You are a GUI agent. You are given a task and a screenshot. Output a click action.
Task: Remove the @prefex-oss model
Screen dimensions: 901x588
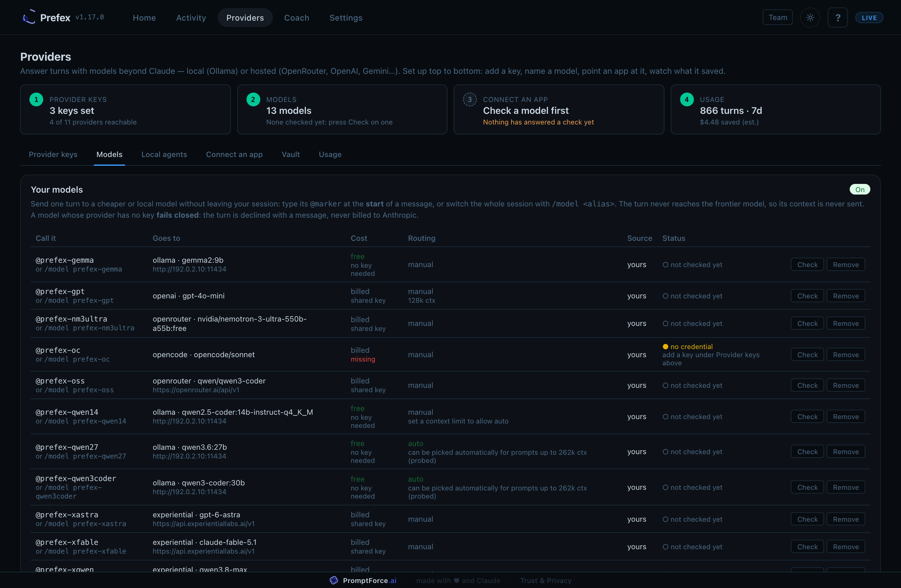tap(846, 385)
